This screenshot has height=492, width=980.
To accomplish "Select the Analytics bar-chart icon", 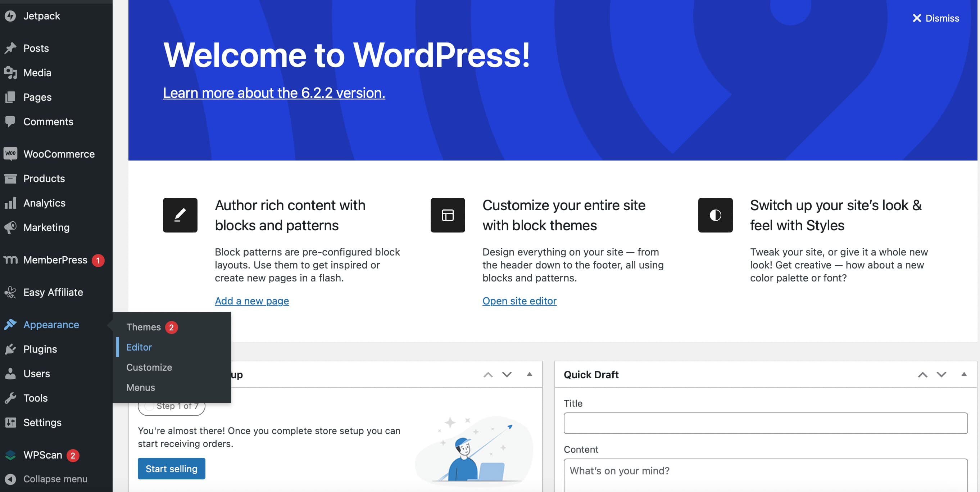I will (x=10, y=203).
